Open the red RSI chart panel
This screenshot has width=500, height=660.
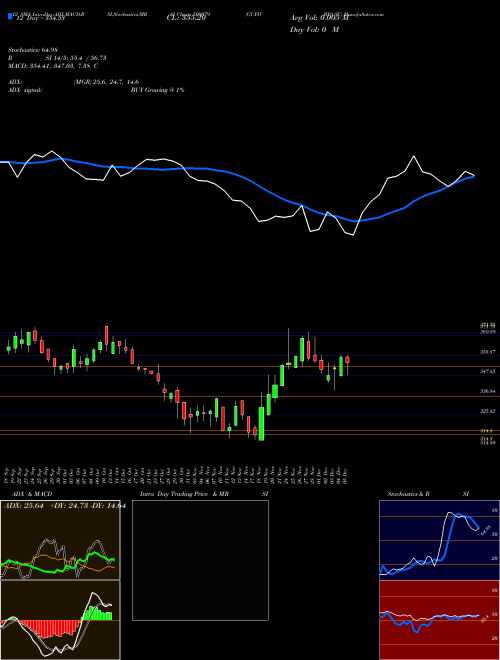pos(439,620)
